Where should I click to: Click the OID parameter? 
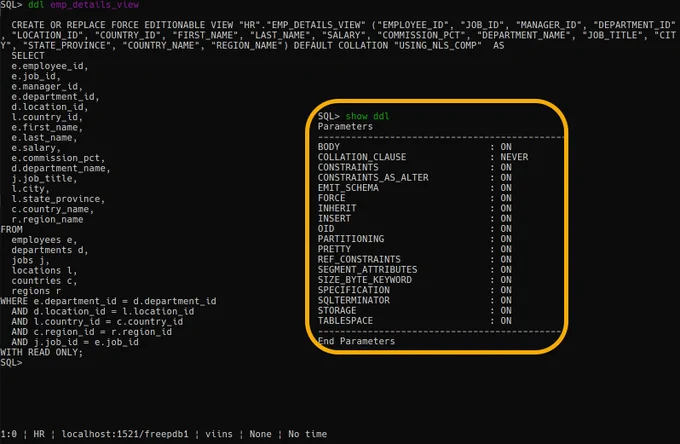(326, 229)
